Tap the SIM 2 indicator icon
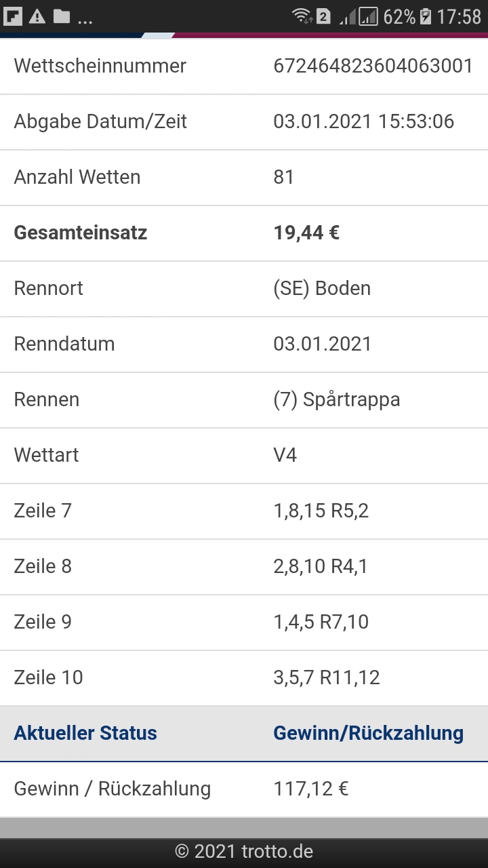488x868 pixels. [323, 16]
